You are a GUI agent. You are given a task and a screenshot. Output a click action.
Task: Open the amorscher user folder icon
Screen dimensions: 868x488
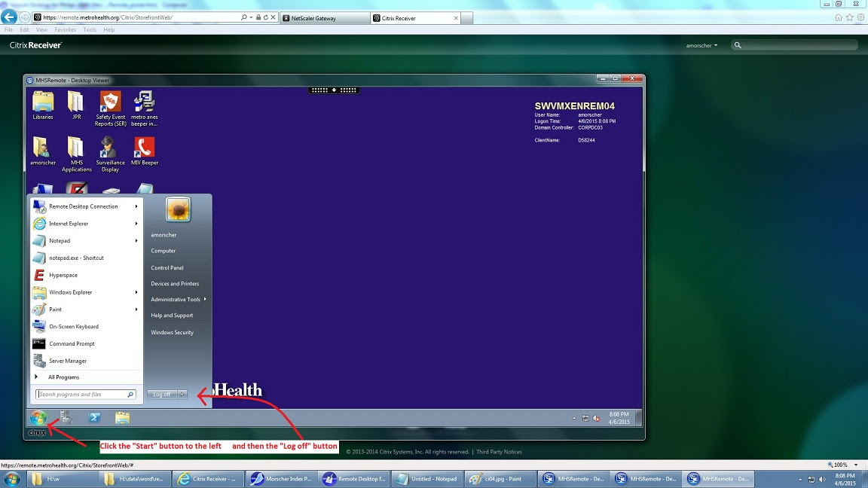(43, 151)
